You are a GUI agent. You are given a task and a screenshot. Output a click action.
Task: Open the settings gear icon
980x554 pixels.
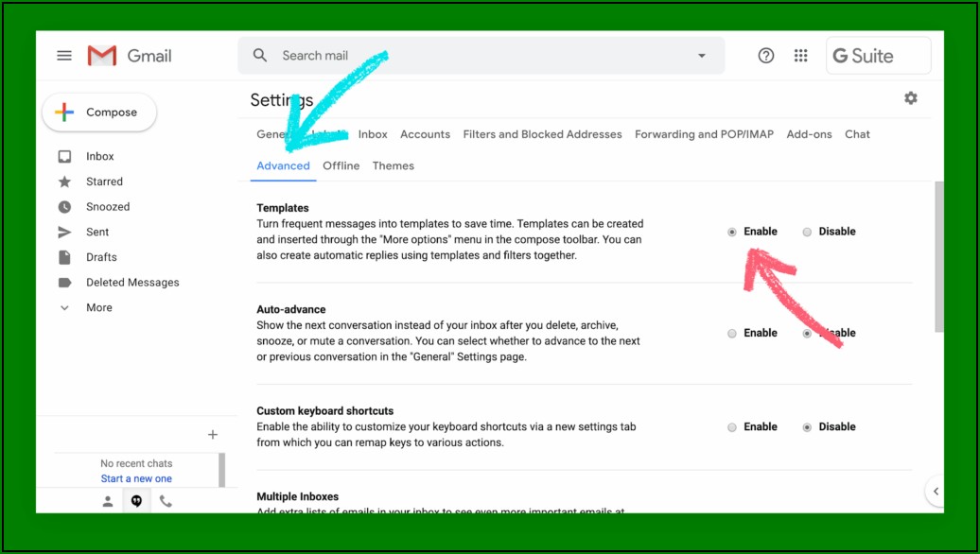click(911, 98)
